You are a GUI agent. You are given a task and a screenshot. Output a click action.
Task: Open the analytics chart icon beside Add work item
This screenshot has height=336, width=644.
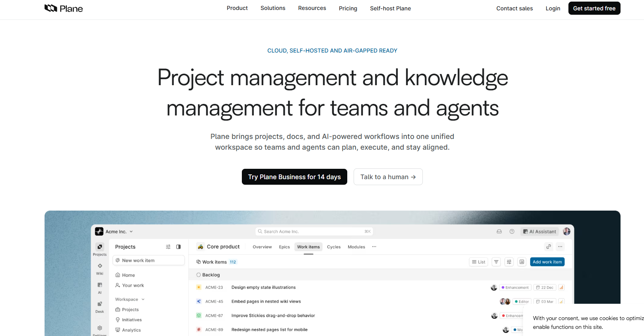[522, 262]
